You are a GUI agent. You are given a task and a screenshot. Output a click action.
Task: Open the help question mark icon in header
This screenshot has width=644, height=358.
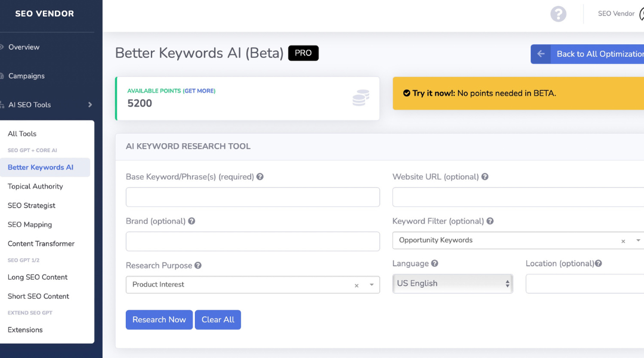558,14
